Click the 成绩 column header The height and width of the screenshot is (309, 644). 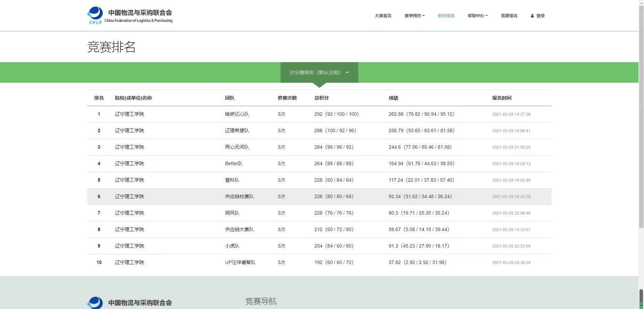tap(393, 98)
